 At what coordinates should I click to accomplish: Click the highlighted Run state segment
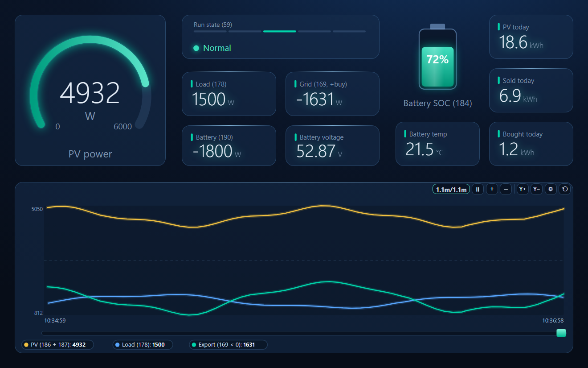280,31
